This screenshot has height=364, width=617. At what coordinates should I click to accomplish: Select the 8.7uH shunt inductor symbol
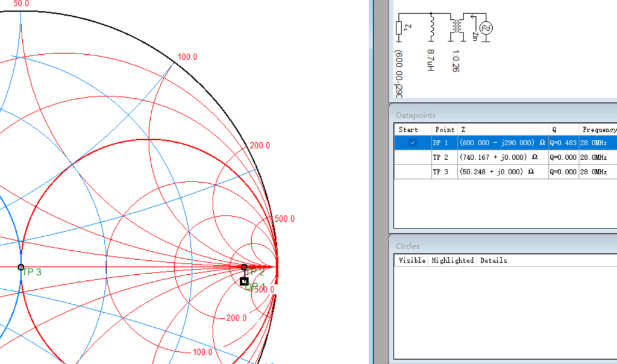431,27
